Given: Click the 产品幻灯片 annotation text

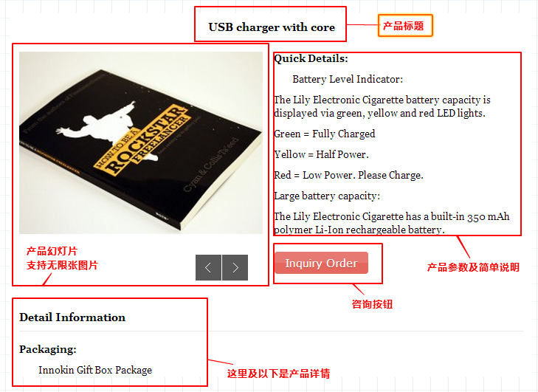Looking at the screenshot, I should click(x=52, y=251).
